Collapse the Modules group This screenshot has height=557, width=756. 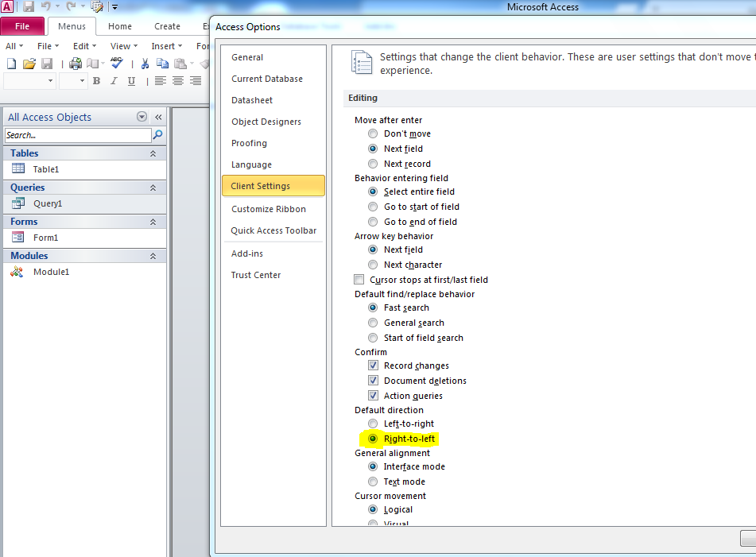153,256
